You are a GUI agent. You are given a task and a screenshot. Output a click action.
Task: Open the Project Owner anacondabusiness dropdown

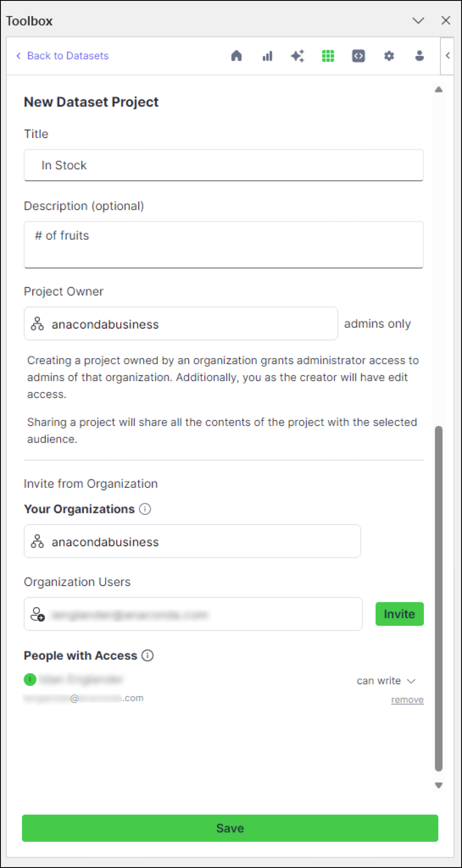[181, 323]
